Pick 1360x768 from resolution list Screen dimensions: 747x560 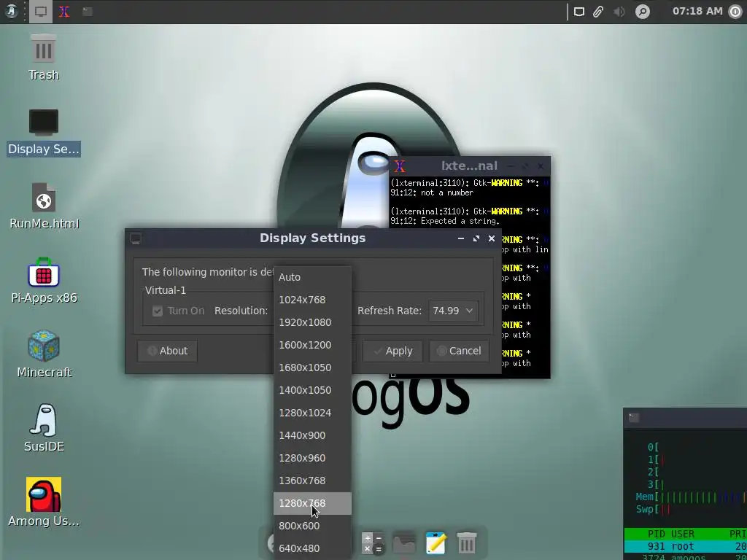pyautogui.click(x=312, y=481)
